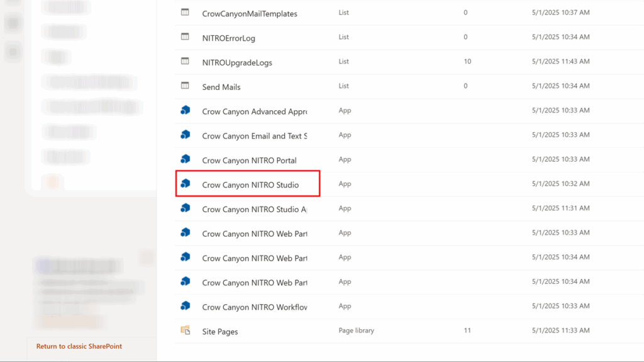Click the date '5/1/2025 11:43 AM'
Viewport: 644px width, 362px height.
[560, 61]
